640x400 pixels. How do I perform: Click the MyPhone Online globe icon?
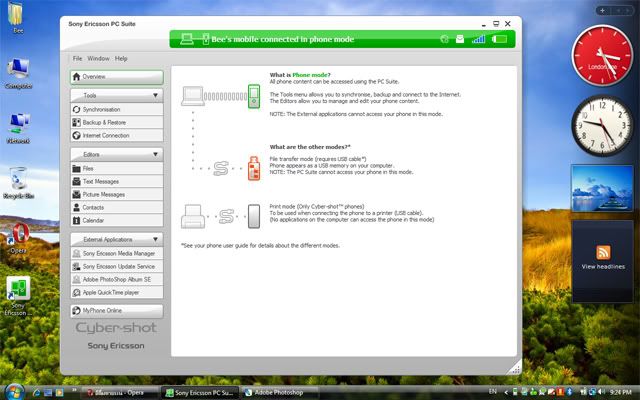[76, 311]
